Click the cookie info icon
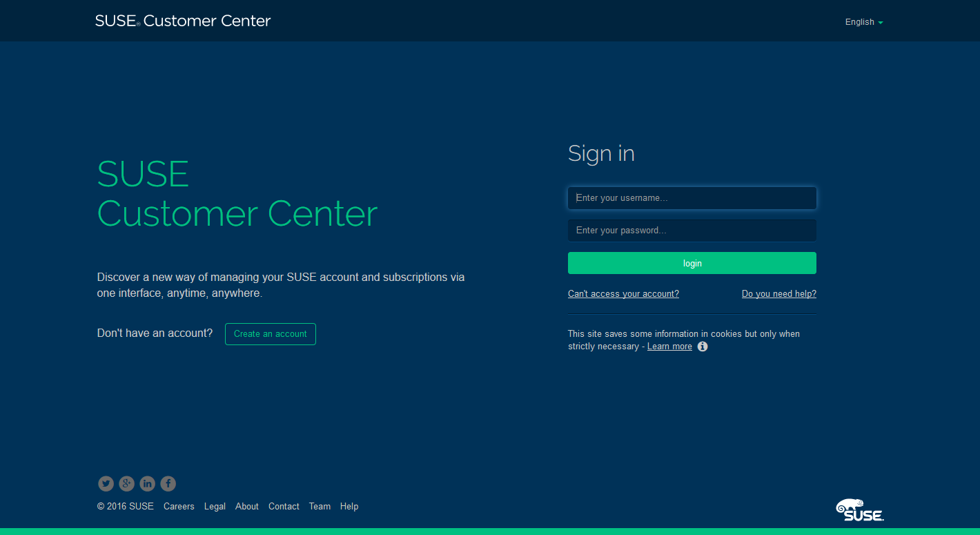Image resolution: width=980 pixels, height=535 pixels. (x=703, y=347)
